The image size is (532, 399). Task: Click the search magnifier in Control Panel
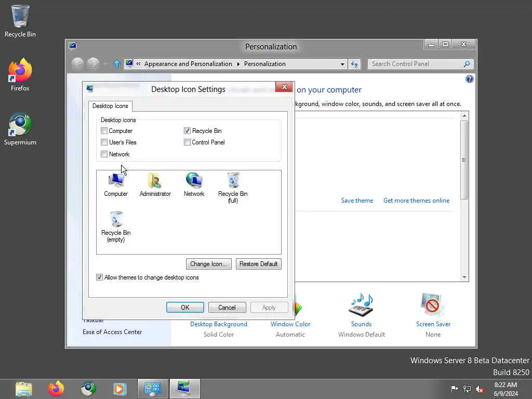467,64
